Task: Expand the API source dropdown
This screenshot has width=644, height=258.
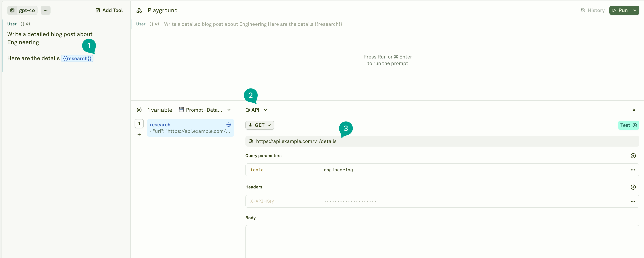Action: (266, 110)
